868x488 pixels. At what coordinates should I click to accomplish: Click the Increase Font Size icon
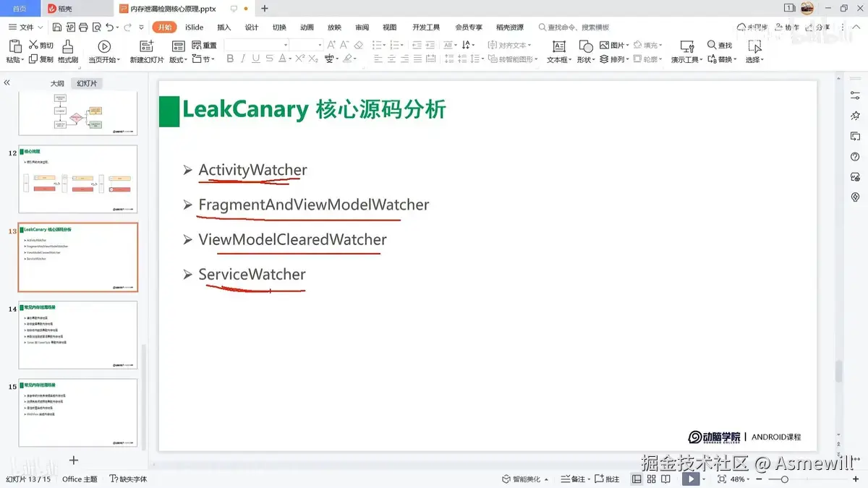pos(331,45)
